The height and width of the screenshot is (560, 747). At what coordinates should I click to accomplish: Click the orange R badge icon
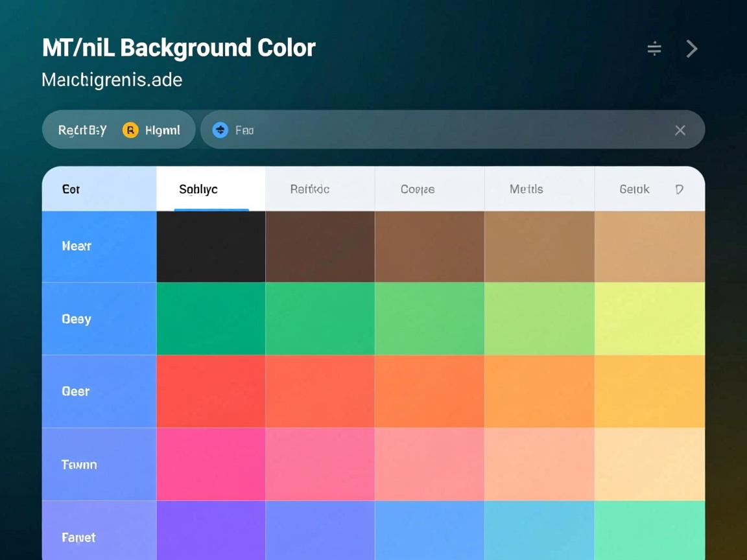click(x=130, y=130)
